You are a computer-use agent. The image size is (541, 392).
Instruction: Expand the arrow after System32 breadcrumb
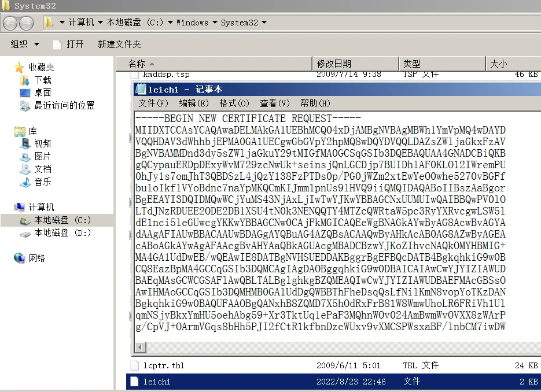pyautogui.click(x=264, y=23)
